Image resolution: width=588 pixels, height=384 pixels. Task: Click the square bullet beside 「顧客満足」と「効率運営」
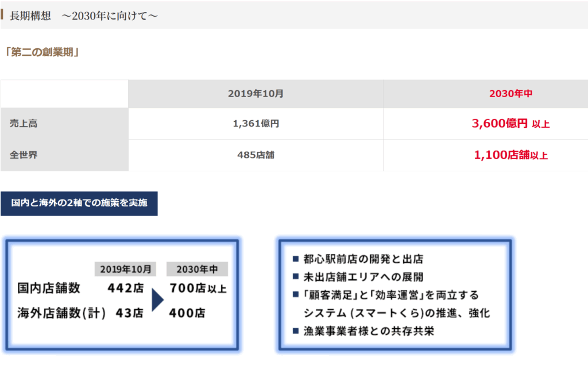(295, 295)
